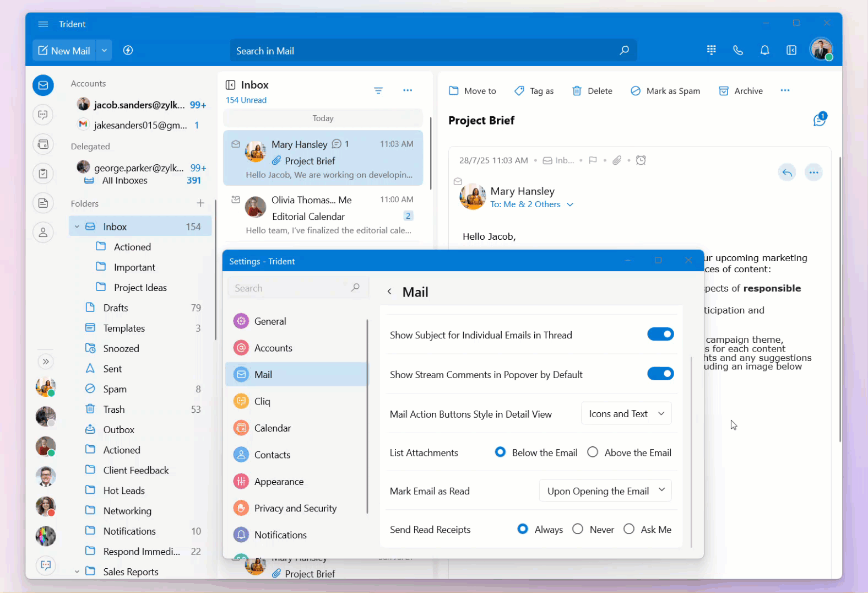The height and width of the screenshot is (593, 868).
Task: Open the comments bubble with badge 1
Action: [x=820, y=119]
